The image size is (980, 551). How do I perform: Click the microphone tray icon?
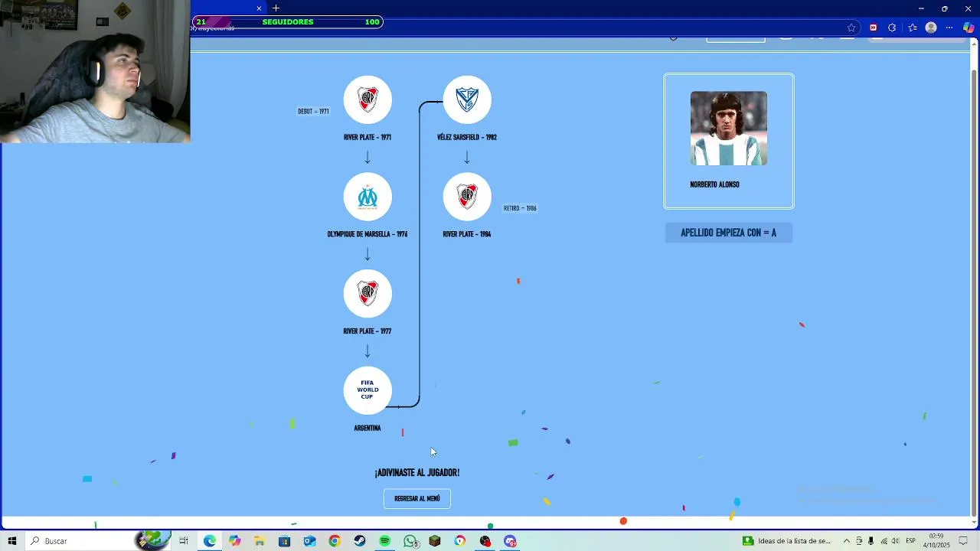(871, 541)
